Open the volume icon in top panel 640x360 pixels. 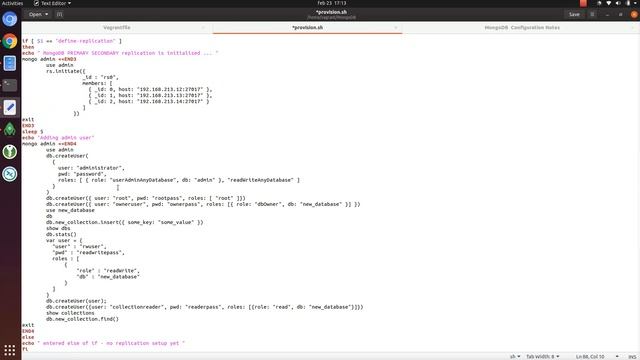[618, 3]
